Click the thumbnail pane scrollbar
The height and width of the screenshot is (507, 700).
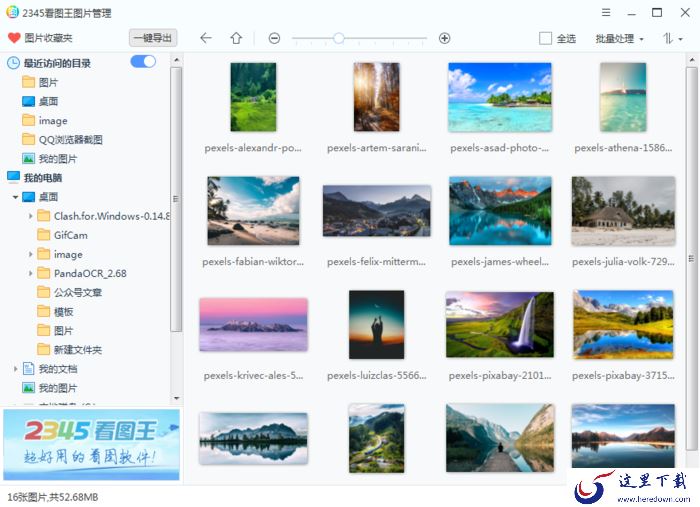pos(692,259)
